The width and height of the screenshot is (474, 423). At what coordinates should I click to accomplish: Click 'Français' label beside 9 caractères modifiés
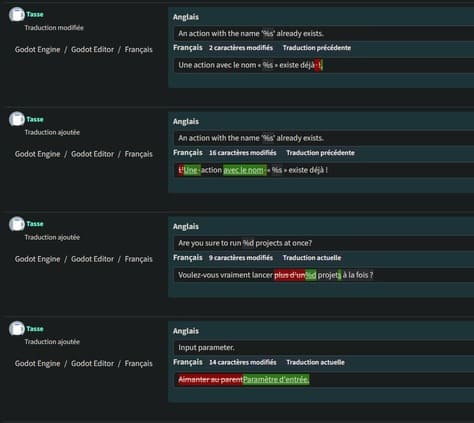tap(188, 258)
